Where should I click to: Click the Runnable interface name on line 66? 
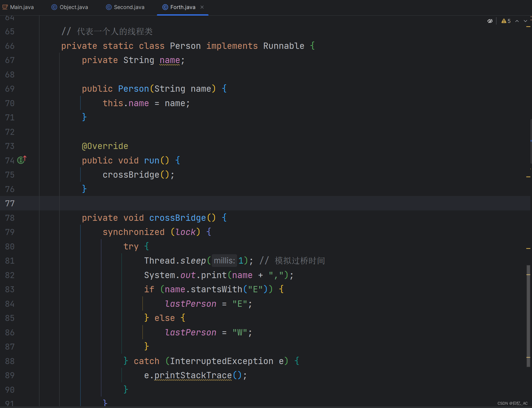click(x=284, y=46)
